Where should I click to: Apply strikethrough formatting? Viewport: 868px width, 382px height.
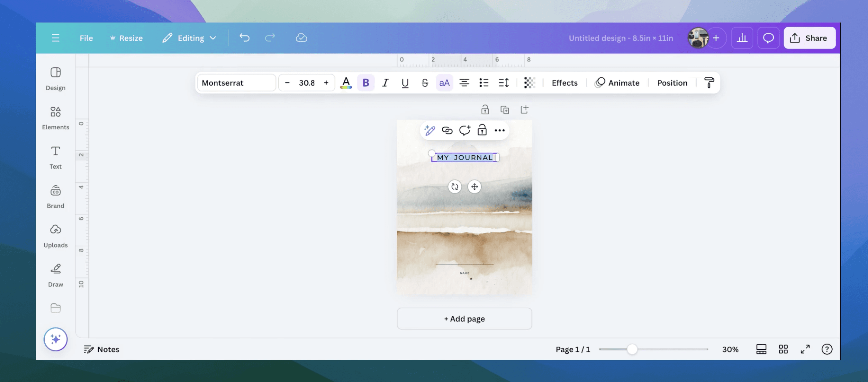[424, 83]
